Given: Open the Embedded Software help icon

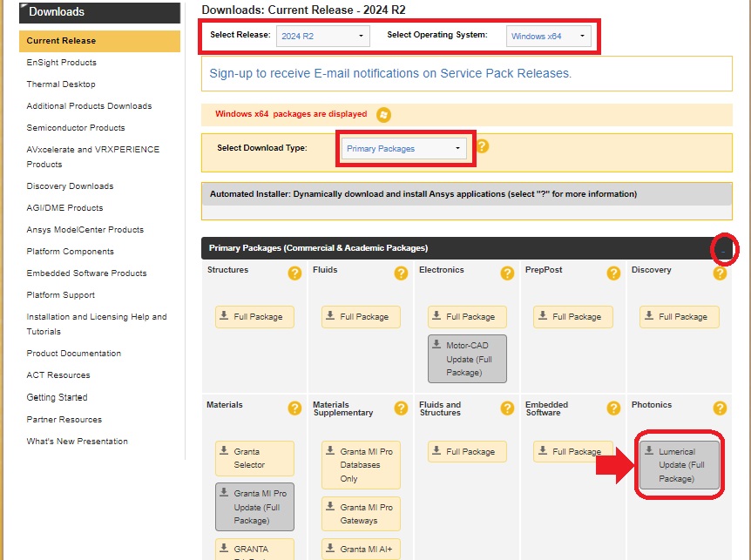Looking at the screenshot, I should coord(613,408).
